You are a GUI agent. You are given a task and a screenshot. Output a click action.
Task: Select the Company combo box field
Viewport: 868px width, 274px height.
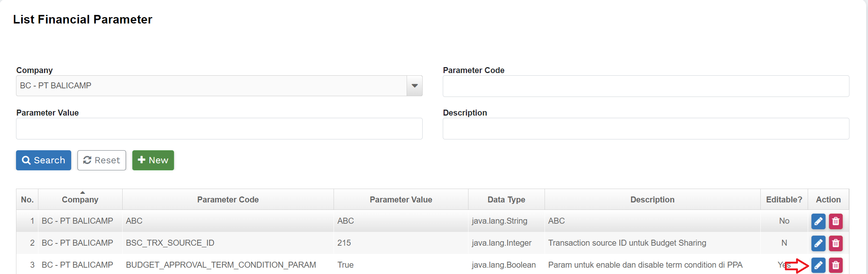pyautogui.click(x=211, y=86)
